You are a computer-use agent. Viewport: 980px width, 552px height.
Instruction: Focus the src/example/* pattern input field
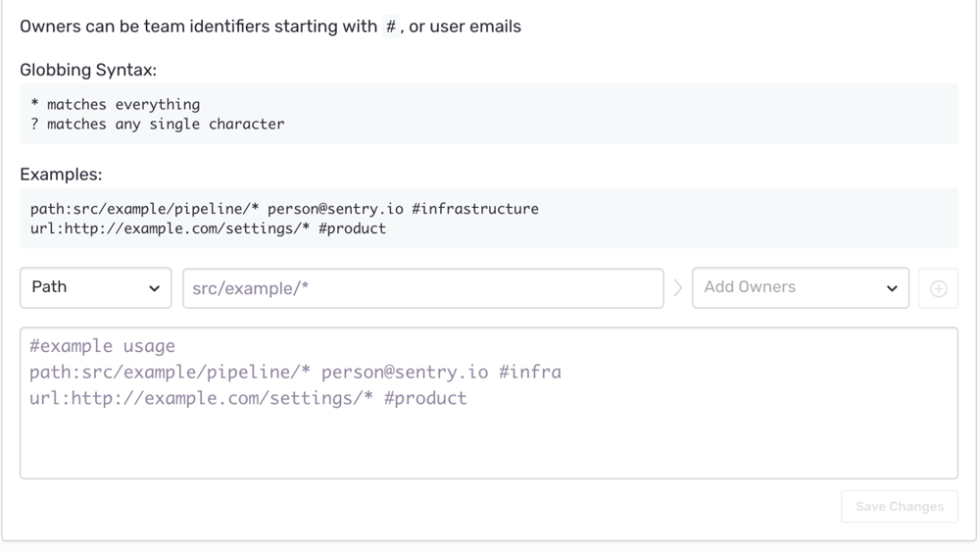click(x=422, y=288)
